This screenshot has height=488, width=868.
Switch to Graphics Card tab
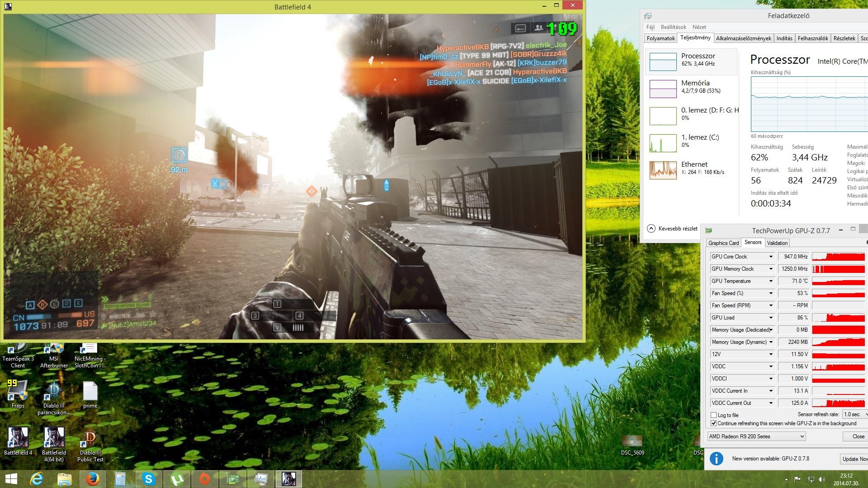tap(723, 243)
